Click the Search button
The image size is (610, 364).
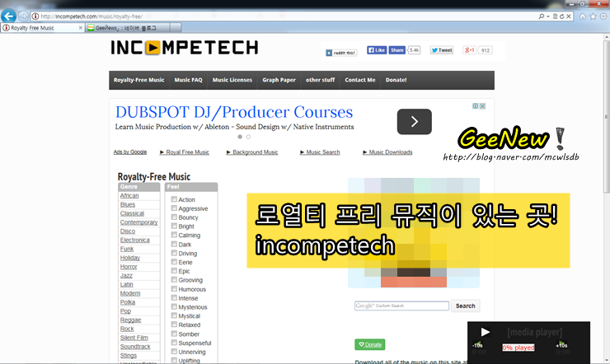click(x=465, y=306)
